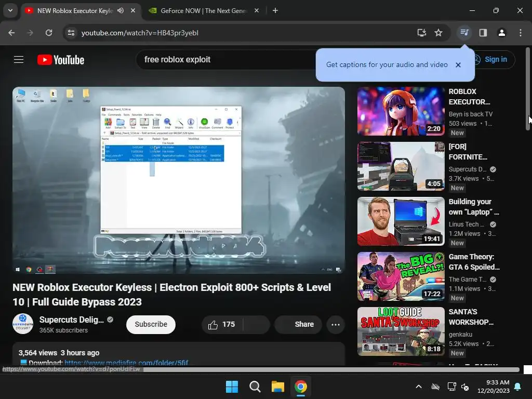Open Building your own Laptop thumbnail
Image resolution: width=532 pixels, height=399 pixels.
pyautogui.click(x=401, y=221)
